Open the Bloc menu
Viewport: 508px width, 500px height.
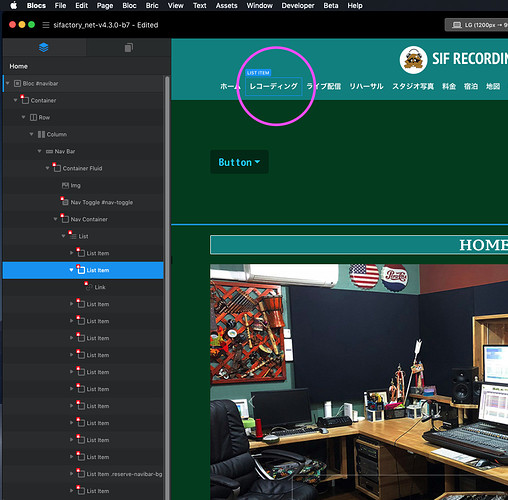click(x=129, y=6)
